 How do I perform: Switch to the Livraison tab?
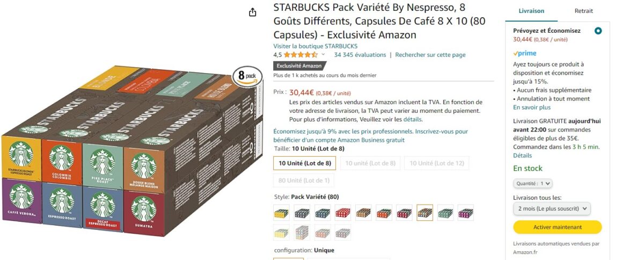tap(531, 11)
